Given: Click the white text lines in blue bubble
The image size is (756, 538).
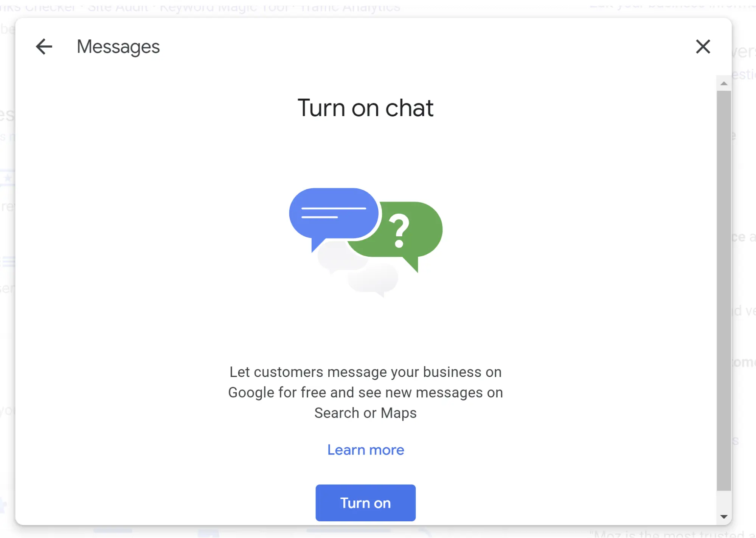Looking at the screenshot, I should [334, 212].
